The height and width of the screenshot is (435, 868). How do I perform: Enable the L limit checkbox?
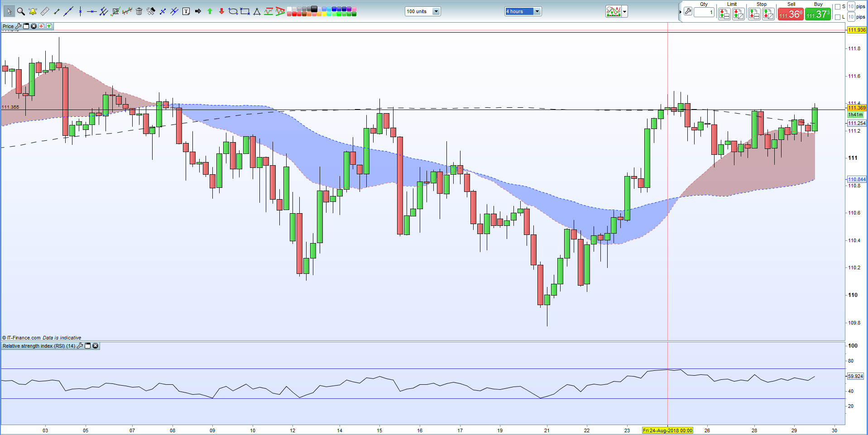click(x=837, y=17)
